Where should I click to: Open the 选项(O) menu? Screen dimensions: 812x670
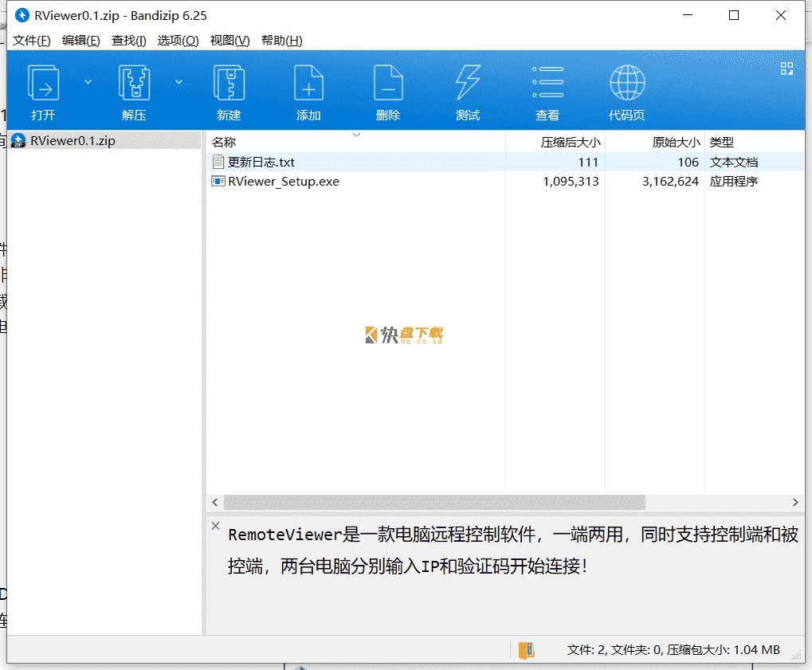[178, 41]
